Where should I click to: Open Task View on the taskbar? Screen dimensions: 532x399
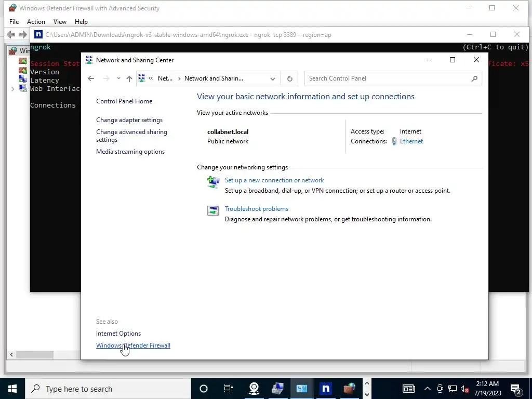[x=229, y=389]
